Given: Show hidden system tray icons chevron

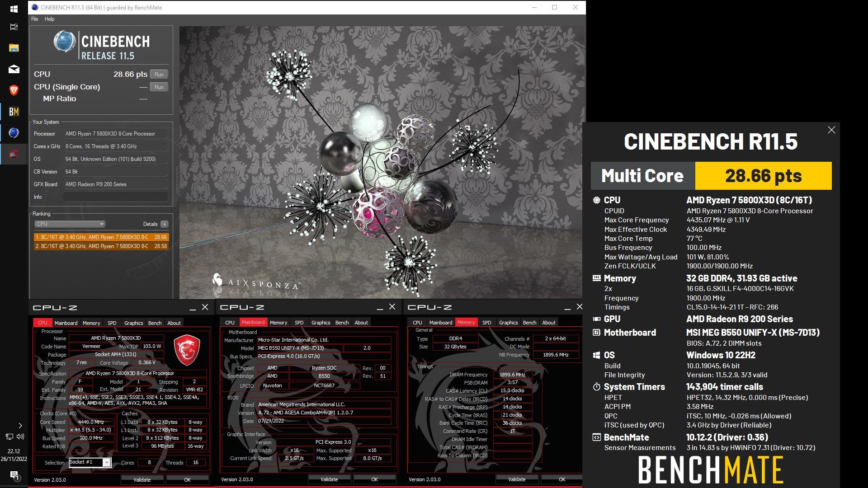Looking at the screenshot, I should tap(20, 426).
